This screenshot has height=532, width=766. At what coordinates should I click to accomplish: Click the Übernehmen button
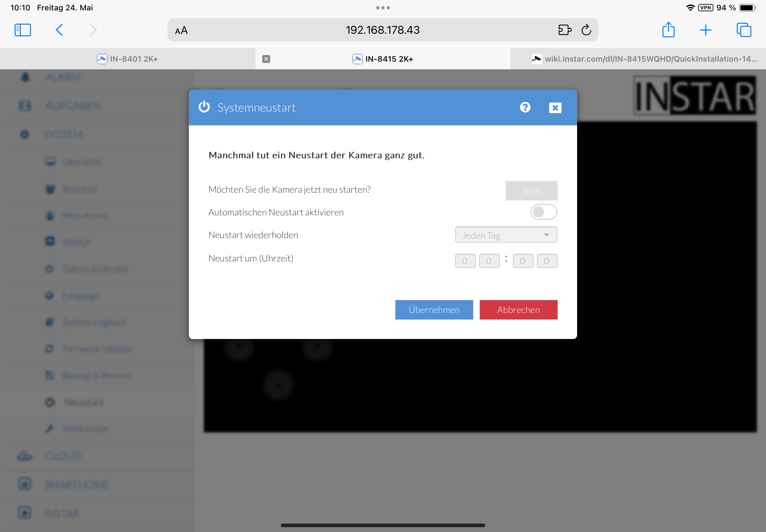434,310
